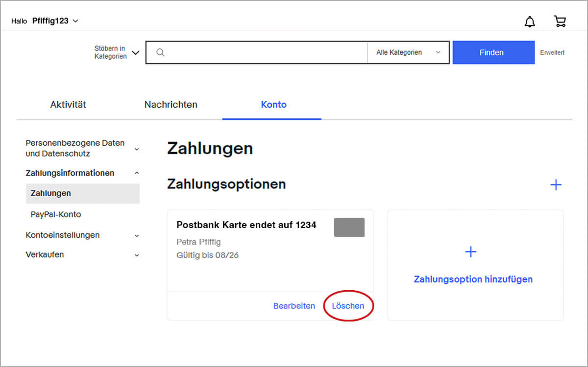Screen dimensions: 588x367
Task: Switch to the Aktivität tab
Action: (x=68, y=105)
